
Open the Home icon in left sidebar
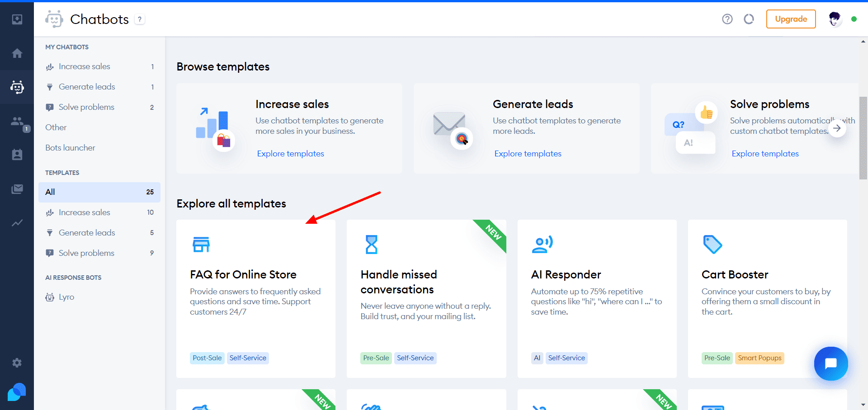pos(17,53)
